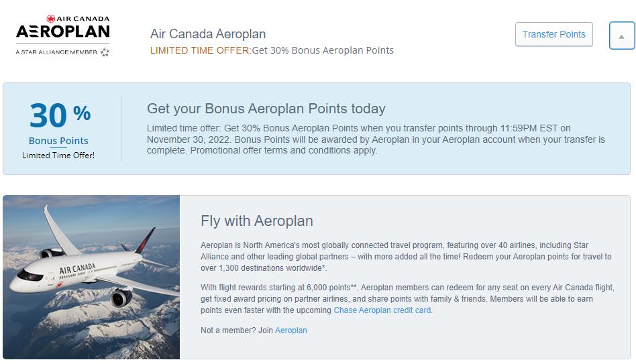This screenshot has height=364, width=636.
Task: Click the Air Canada maple leaf emblem
Action: [52, 19]
